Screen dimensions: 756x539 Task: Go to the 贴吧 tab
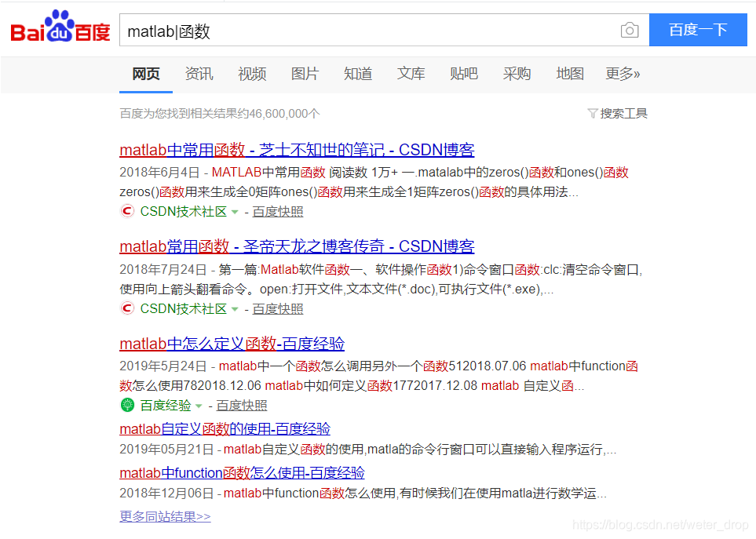pos(464,74)
